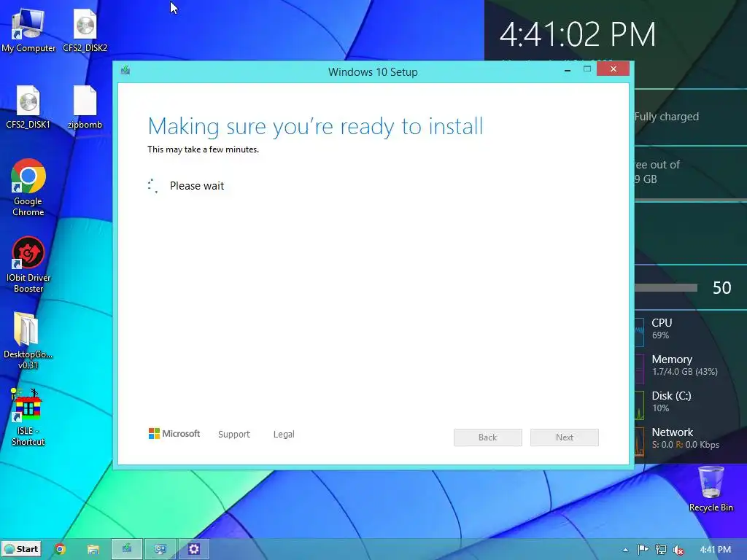Minimize the Windows 10 Setup window
This screenshot has width=747, height=560.
tap(568, 69)
